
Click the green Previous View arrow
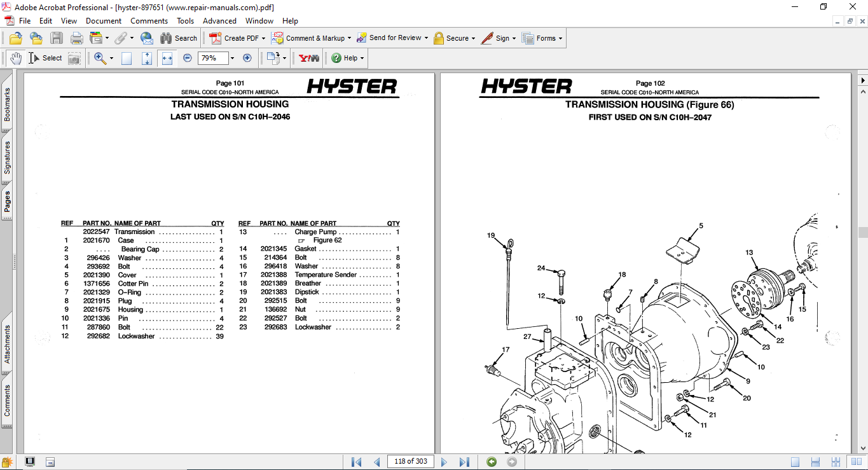(x=490, y=461)
